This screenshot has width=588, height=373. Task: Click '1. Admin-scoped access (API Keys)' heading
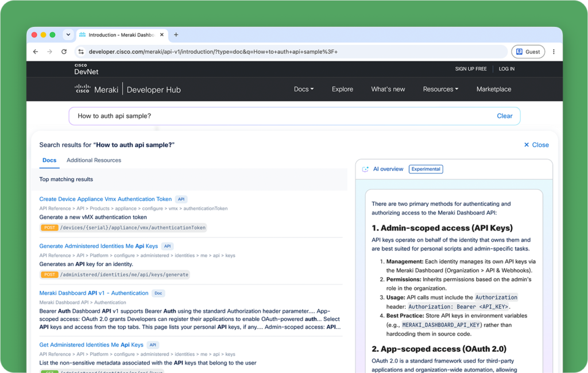point(442,228)
